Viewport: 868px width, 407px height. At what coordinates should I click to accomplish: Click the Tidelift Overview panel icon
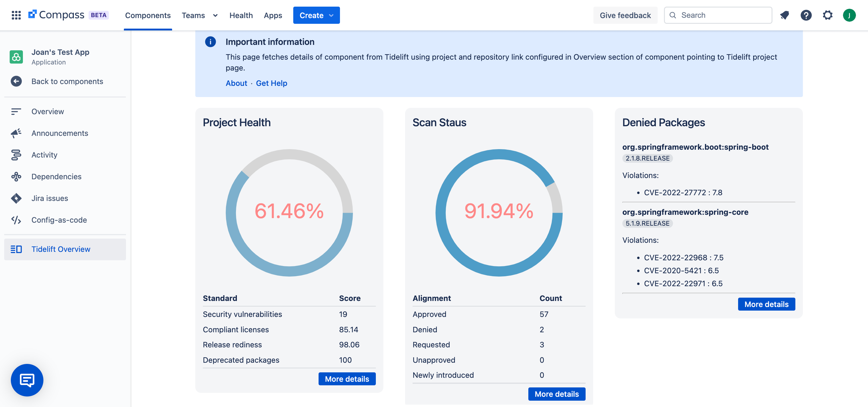(16, 249)
